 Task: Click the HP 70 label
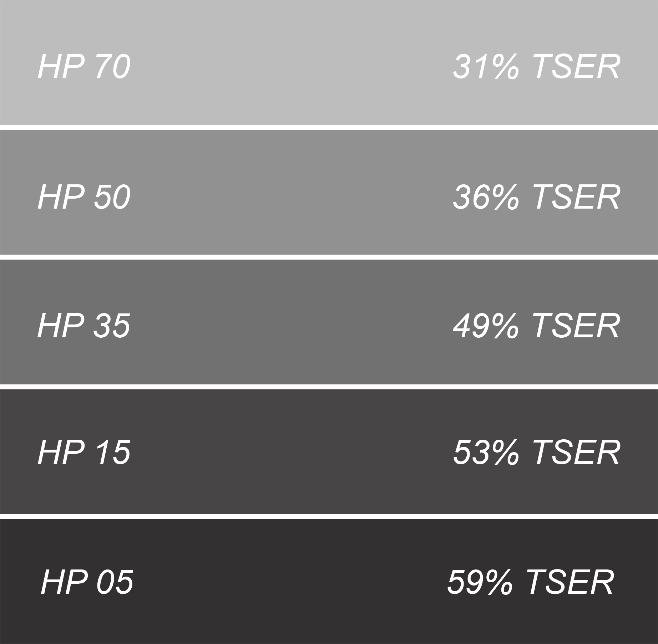point(84,67)
